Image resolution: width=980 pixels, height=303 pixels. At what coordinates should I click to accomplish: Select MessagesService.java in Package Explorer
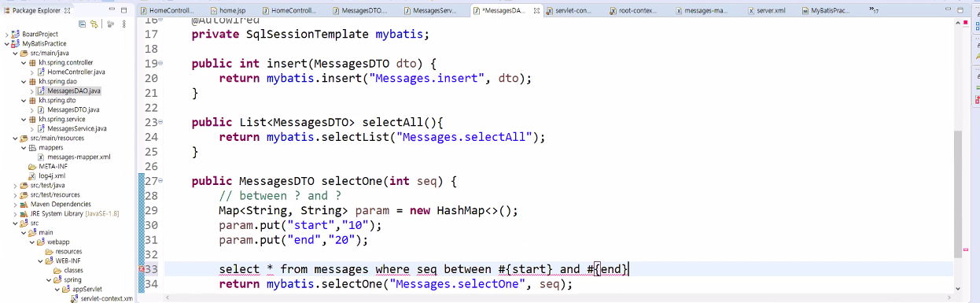pyautogui.click(x=76, y=129)
